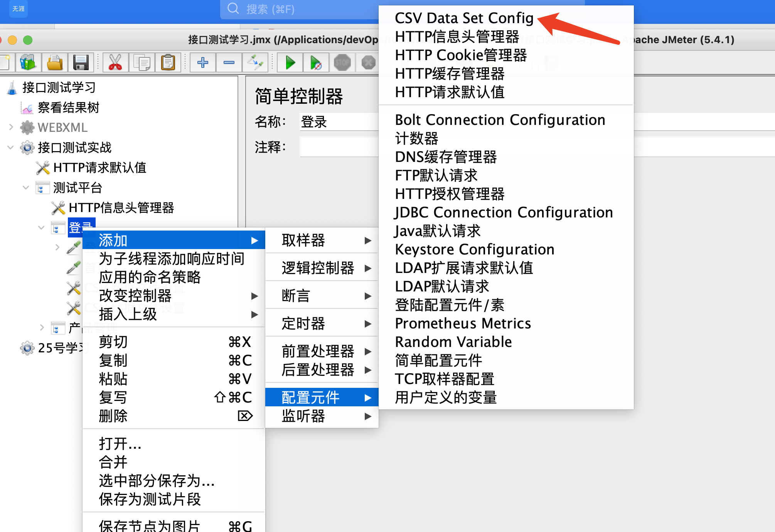The height and width of the screenshot is (532, 775).
Task: Click the 名称 input field containing 登录
Action: click(339, 122)
